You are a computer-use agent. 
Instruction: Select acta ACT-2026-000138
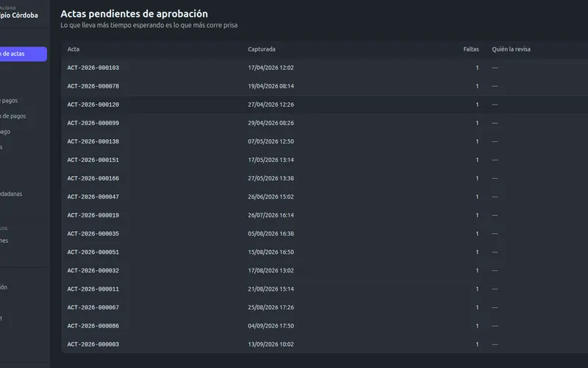93,141
